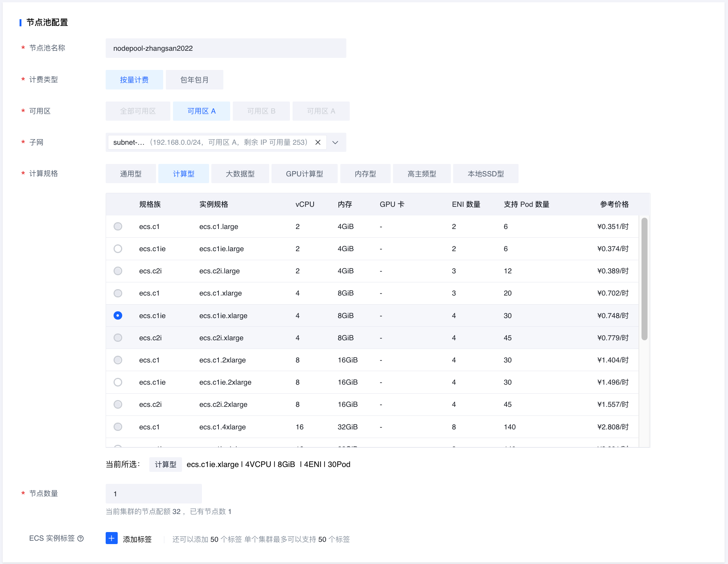Switch to the 通用型 spec tab
This screenshot has height=564, width=728.
point(130,174)
